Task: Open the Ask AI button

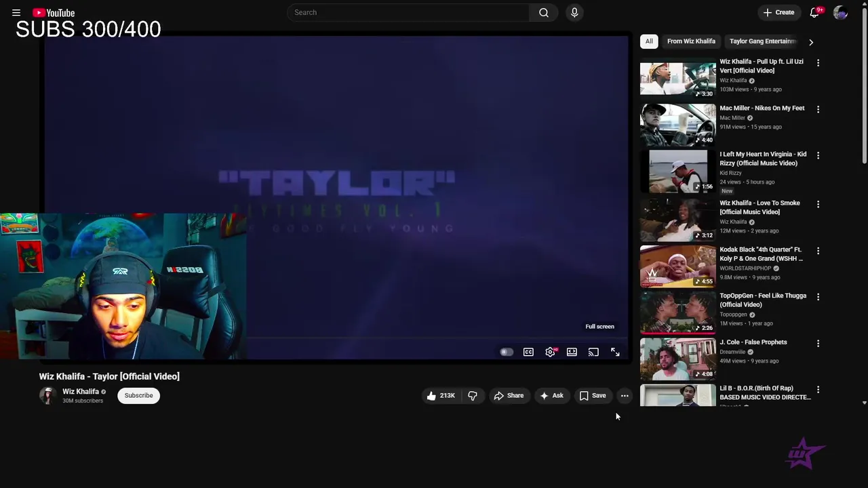Action: 551,395
